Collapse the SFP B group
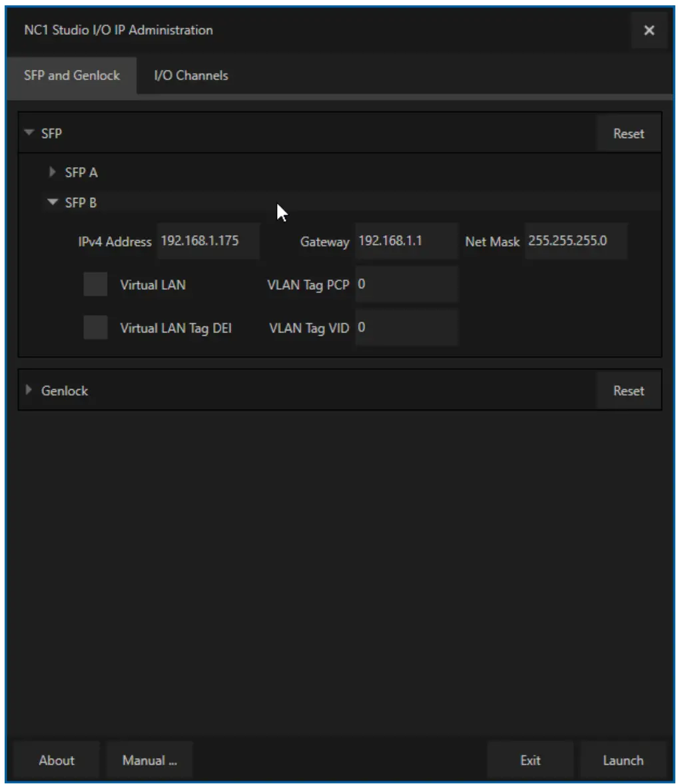Viewport: 678px width, 784px height. pyautogui.click(x=52, y=202)
